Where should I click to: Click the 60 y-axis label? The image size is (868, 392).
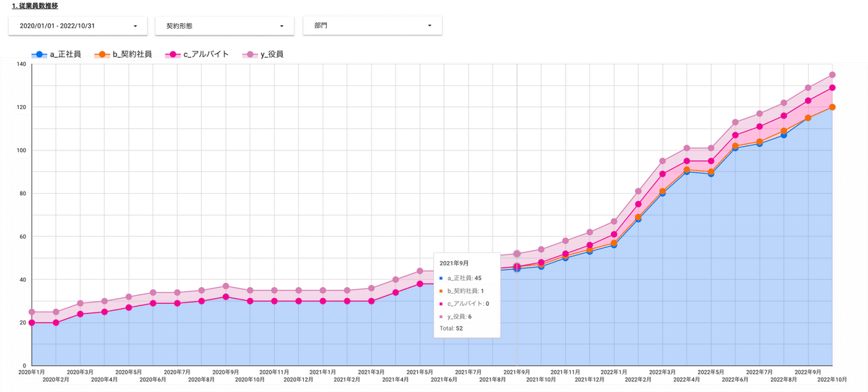22,237
